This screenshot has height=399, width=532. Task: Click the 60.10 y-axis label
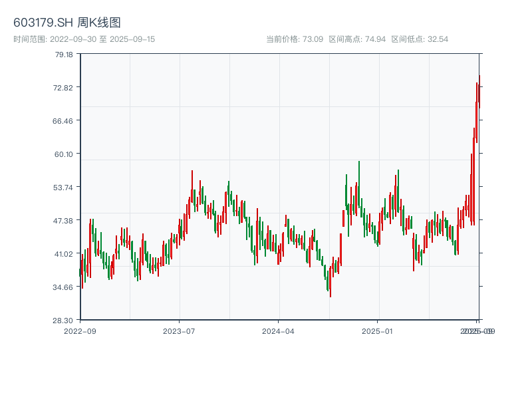64,154
